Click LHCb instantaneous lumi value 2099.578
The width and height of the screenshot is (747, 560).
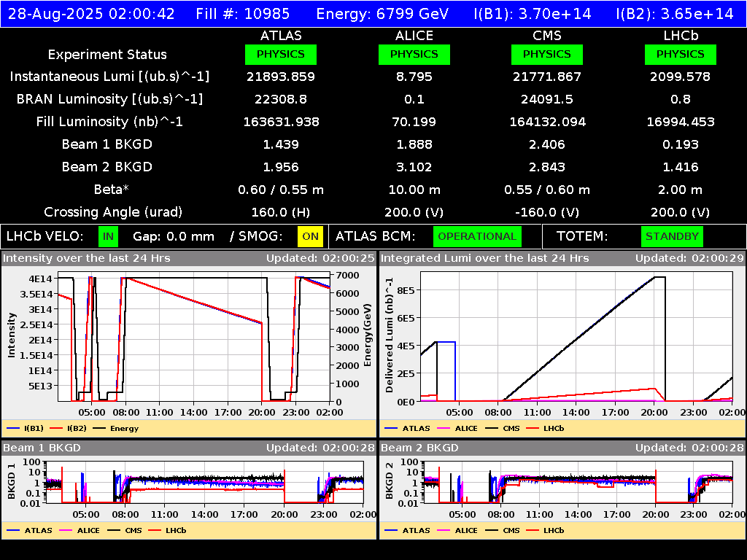pyautogui.click(x=681, y=77)
